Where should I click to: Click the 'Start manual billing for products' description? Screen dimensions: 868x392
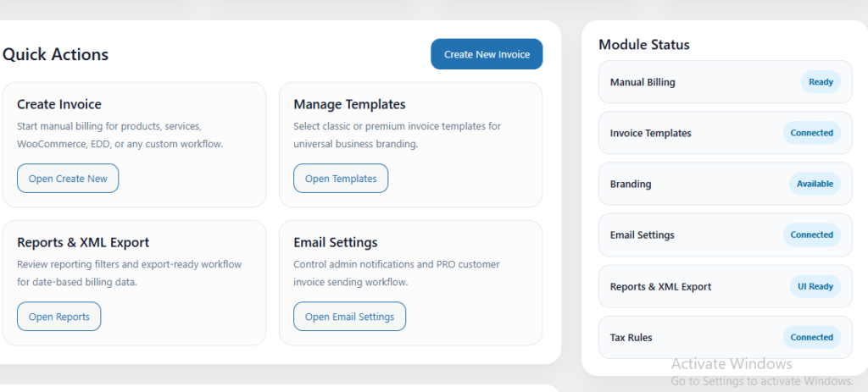(120, 135)
